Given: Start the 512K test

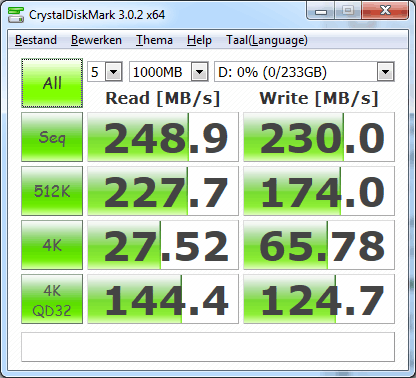Looking at the screenshot, I should click(52, 191).
